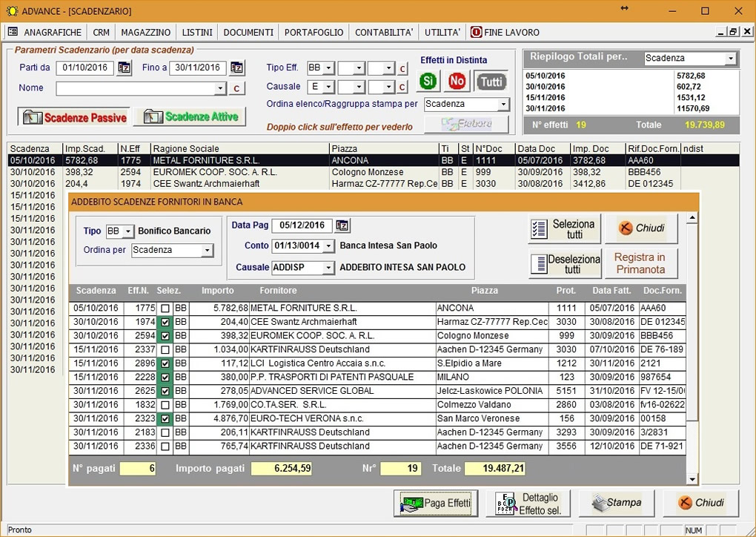
Task: Open the Conto 01/13/0014 dropdown
Action: pos(328,246)
